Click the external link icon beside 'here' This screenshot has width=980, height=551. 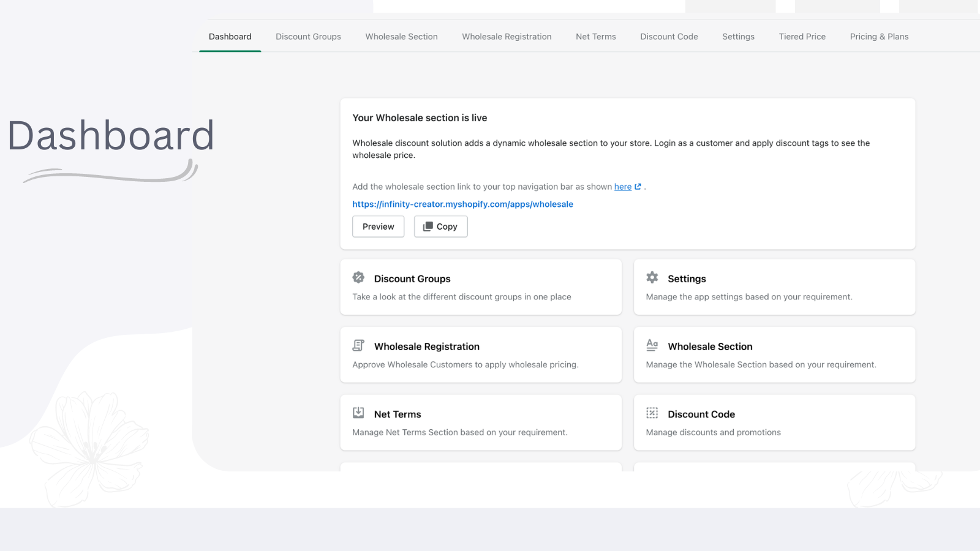click(x=638, y=187)
